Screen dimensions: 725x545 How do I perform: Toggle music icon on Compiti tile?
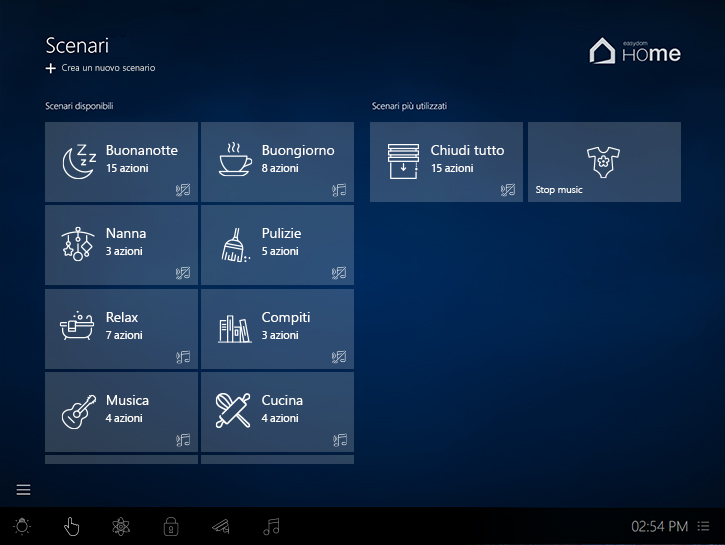pyautogui.click(x=339, y=357)
